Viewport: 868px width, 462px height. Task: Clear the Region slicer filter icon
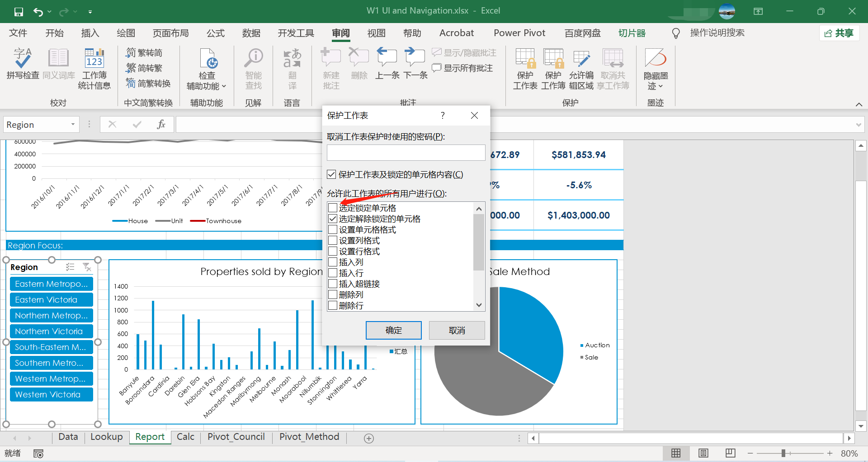pyautogui.click(x=87, y=267)
